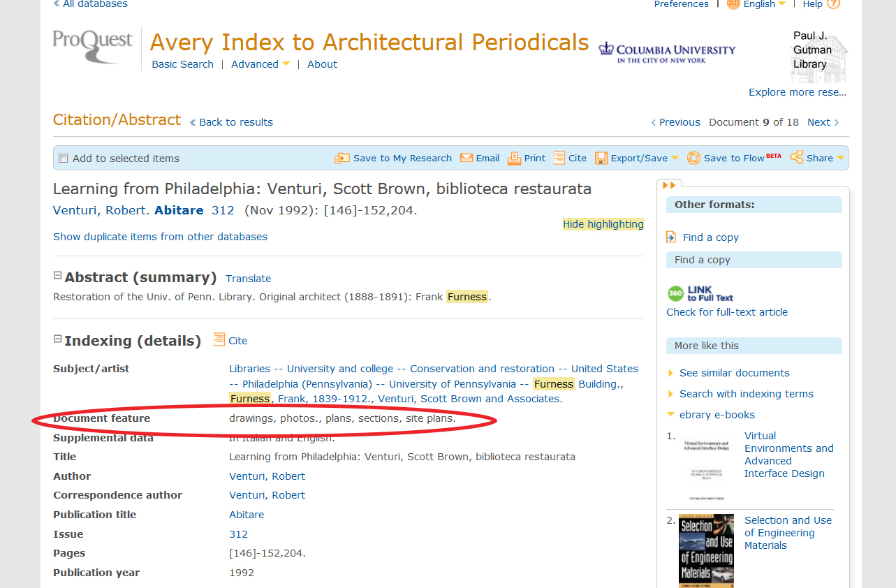Click Explore more resources link
Image resolution: width=896 pixels, height=588 pixels.
pos(798,92)
